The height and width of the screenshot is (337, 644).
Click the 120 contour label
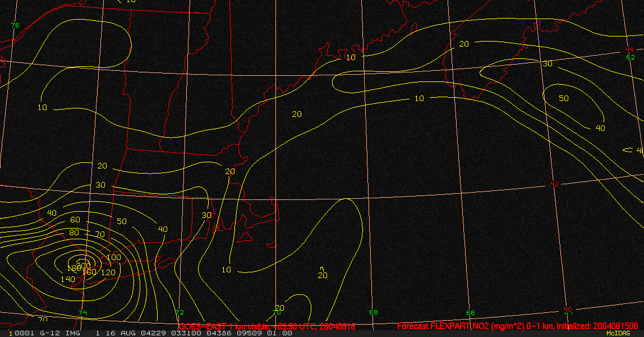coord(108,272)
